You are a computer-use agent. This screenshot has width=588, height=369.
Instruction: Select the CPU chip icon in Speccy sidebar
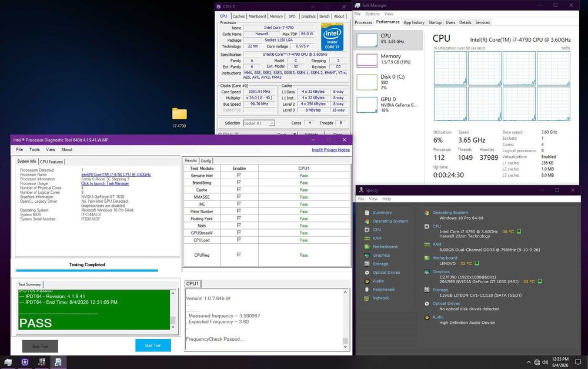point(367,230)
